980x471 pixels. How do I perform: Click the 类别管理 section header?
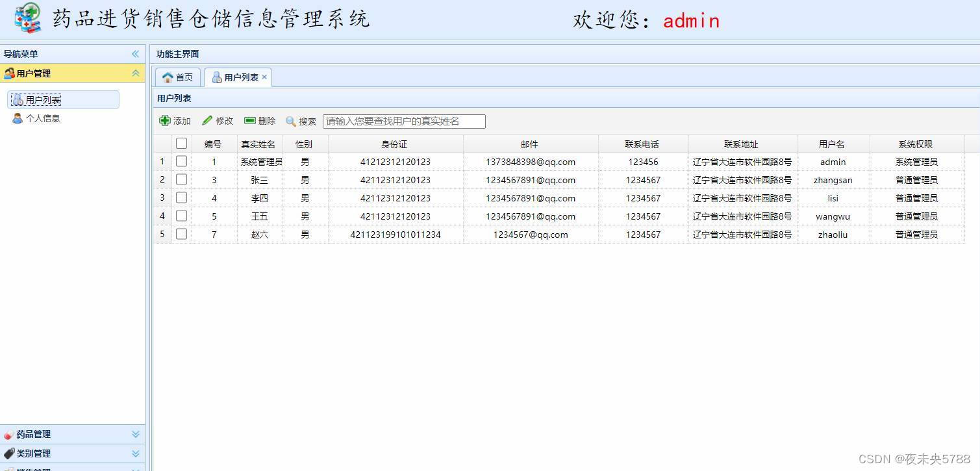(72, 453)
